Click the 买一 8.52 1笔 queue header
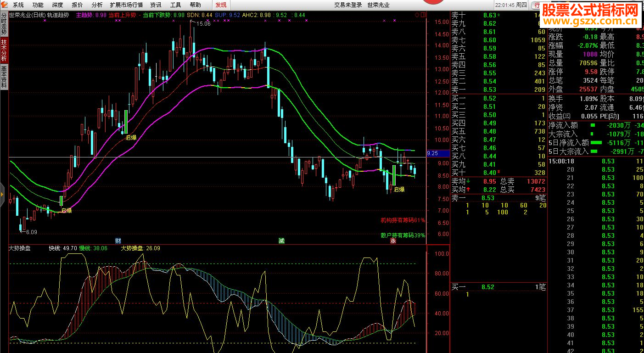Viewport: 644px width, 353px height. 499,287
